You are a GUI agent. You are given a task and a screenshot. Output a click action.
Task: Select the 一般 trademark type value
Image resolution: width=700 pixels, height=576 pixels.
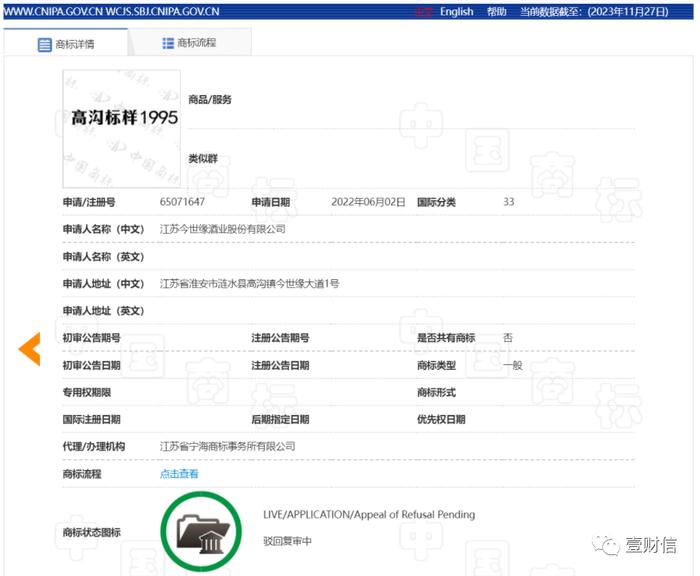point(512,365)
